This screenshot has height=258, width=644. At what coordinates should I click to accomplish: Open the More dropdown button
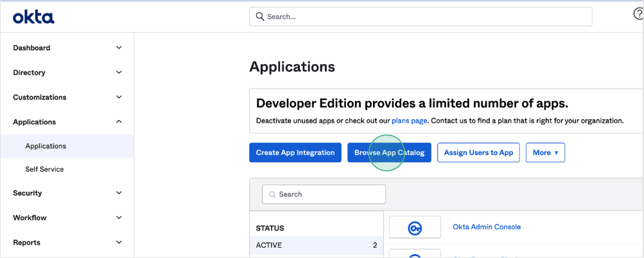point(545,152)
